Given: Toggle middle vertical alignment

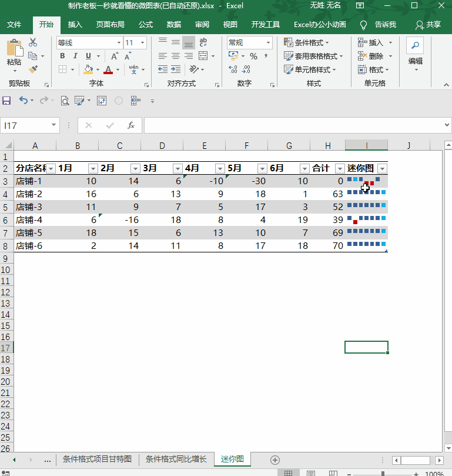Looking at the screenshot, I should point(176,42).
